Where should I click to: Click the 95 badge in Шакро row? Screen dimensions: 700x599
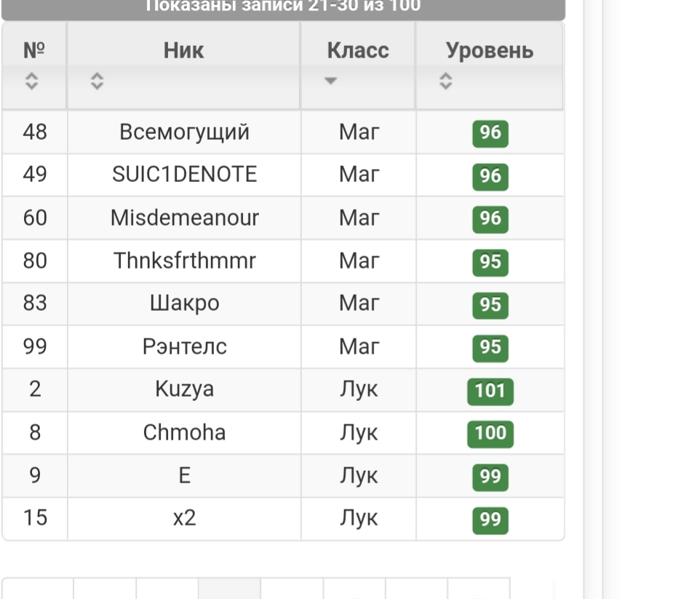[x=490, y=304]
